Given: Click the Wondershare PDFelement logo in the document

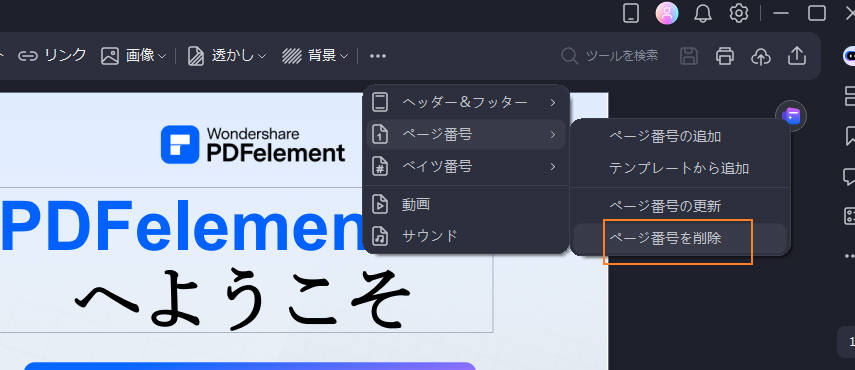Looking at the screenshot, I should point(253,144).
